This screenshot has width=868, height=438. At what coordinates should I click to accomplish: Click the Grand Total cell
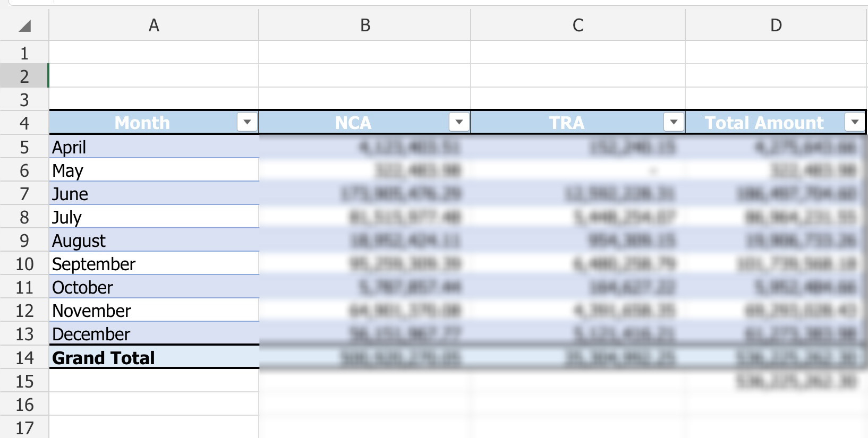pyautogui.click(x=154, y=357)
